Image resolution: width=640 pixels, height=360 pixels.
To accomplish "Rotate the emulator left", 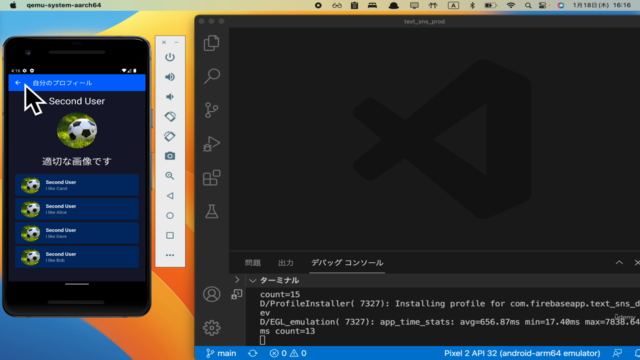I will pyautogui.click(x=170, y=116).
